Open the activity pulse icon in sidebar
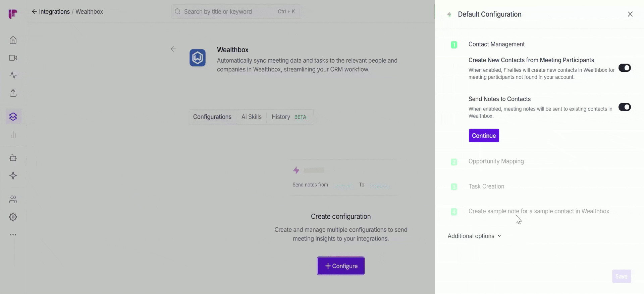 click(x=13, y=75)
